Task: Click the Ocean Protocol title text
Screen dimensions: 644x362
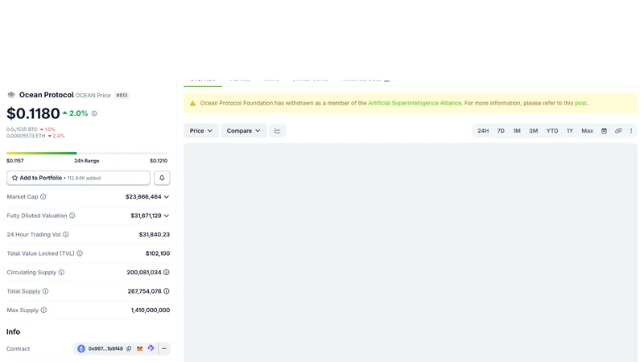Action: (47, 95)
